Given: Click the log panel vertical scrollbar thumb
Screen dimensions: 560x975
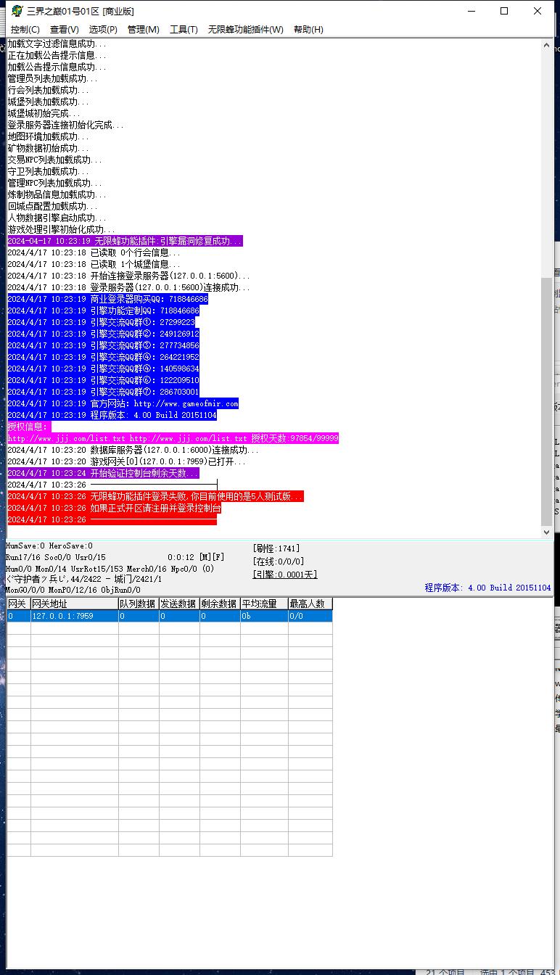Looking at the screenshot, I should (547, 401).
